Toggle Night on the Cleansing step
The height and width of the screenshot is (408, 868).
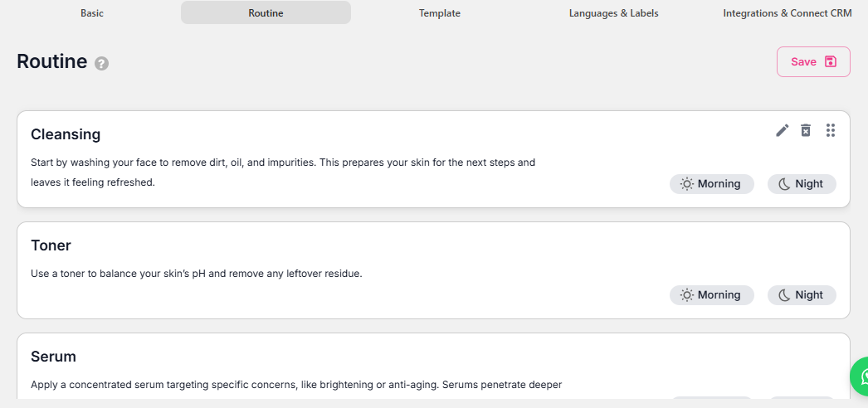pyautogui.click(x=801, y=184)
